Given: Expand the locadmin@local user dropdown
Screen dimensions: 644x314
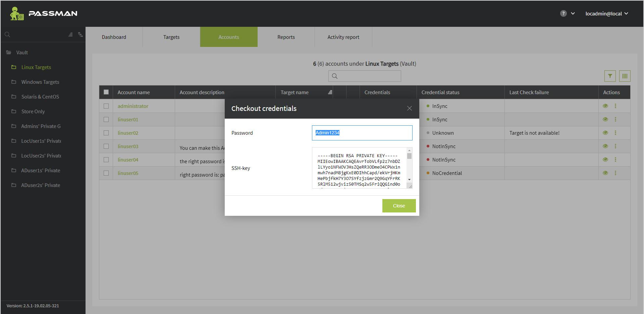Looking at the screenshot, I should [x=606, y=13].
